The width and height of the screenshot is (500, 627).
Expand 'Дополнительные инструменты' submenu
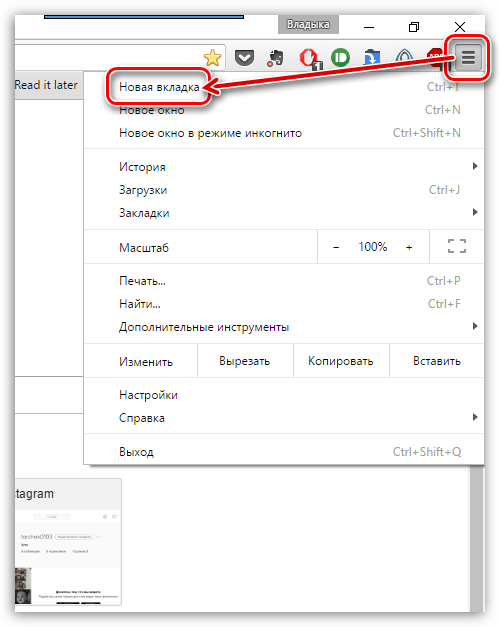pos(284,327)
